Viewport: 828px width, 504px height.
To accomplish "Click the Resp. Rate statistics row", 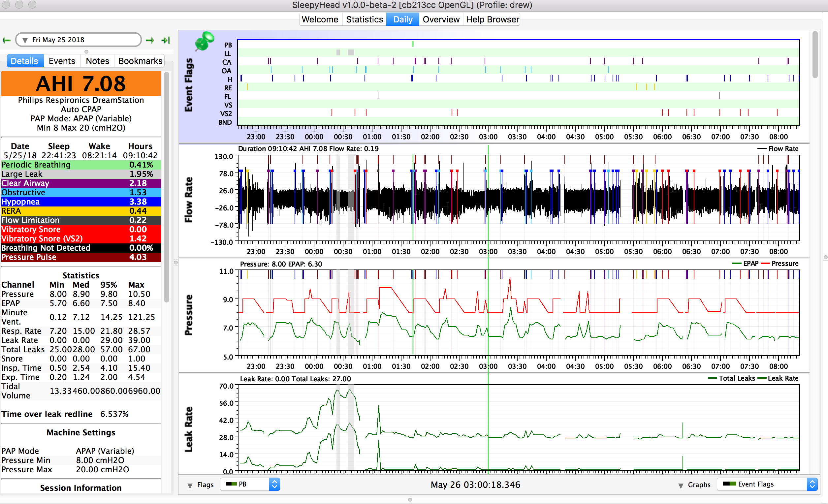I will [81, 331].
